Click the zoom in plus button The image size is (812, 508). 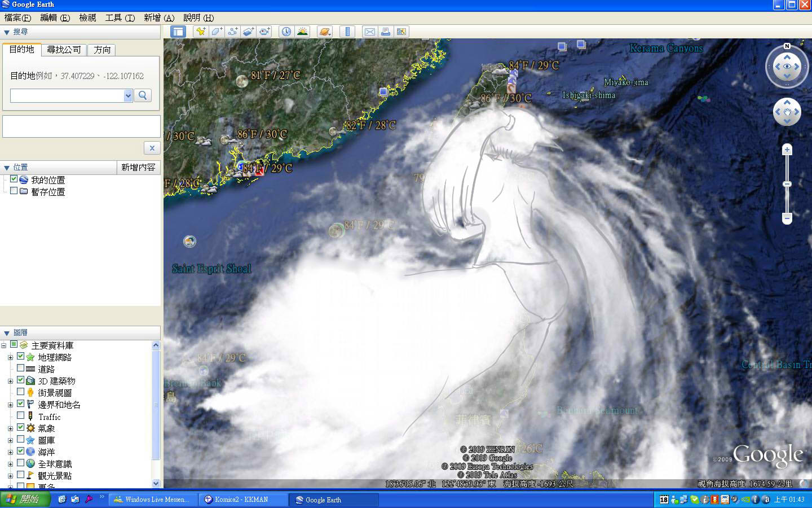(787, 150)
